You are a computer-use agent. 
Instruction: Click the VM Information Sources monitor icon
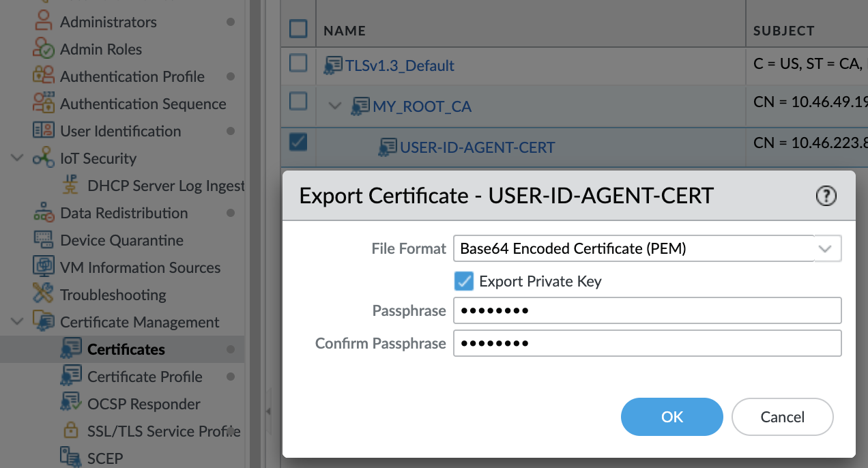pos(43,267)
